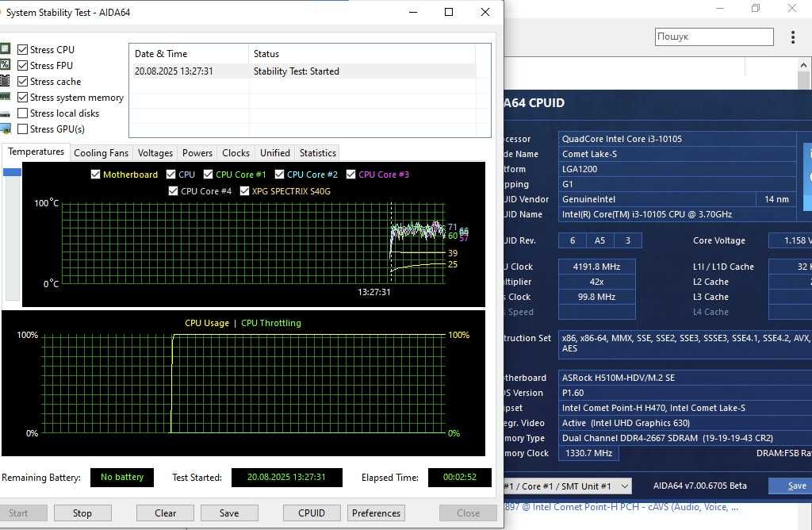Click the Save button in AIDA64 CPUID window

[792, 486]
